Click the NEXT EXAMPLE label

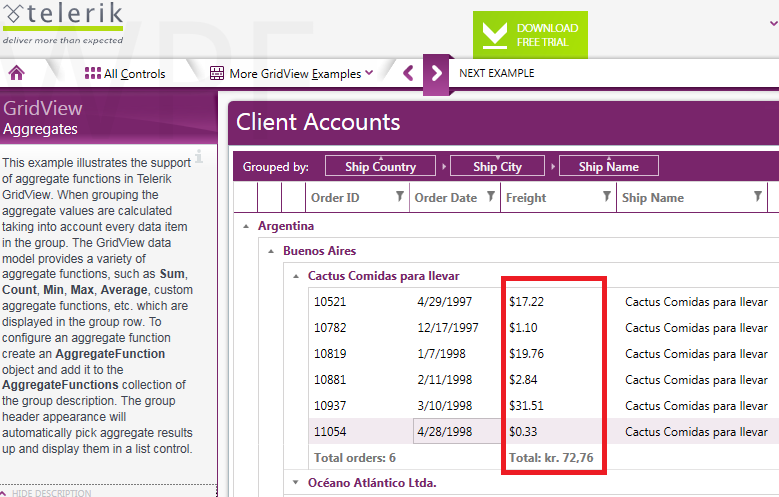496,73
